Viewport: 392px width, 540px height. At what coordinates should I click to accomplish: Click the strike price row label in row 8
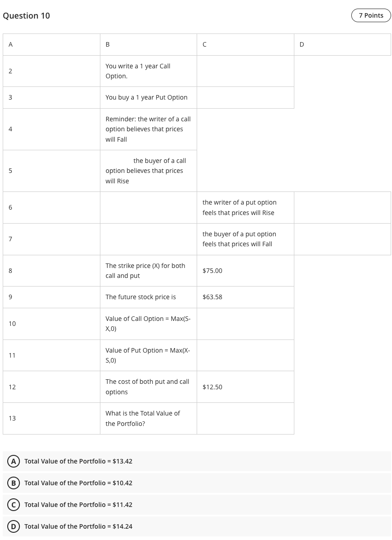pos(148,271)
